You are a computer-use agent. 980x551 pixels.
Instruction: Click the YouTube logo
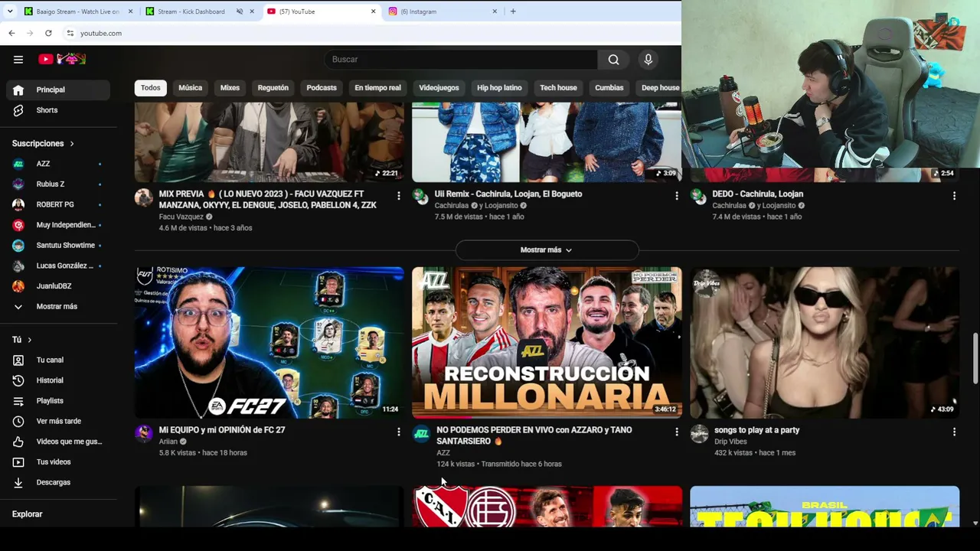[62, 59]
